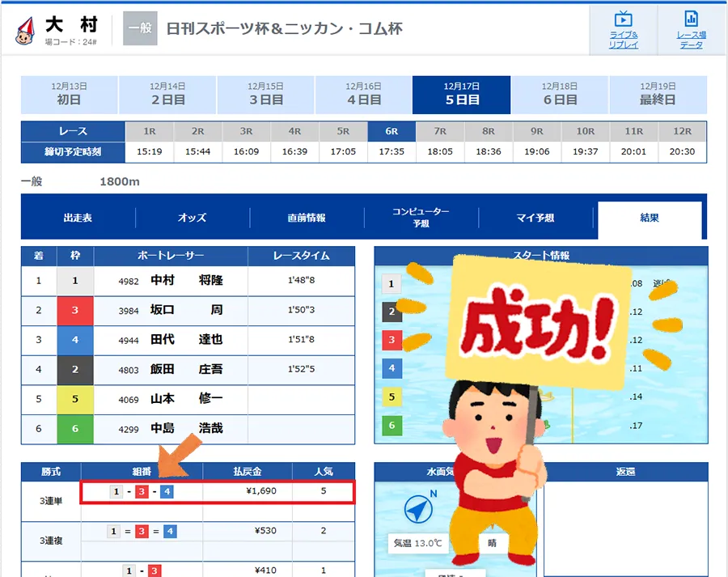The height and width of the screenshot is (577, 728).
Task: Choose the 12月13日 初日 date tab
Action: (69, 94)
